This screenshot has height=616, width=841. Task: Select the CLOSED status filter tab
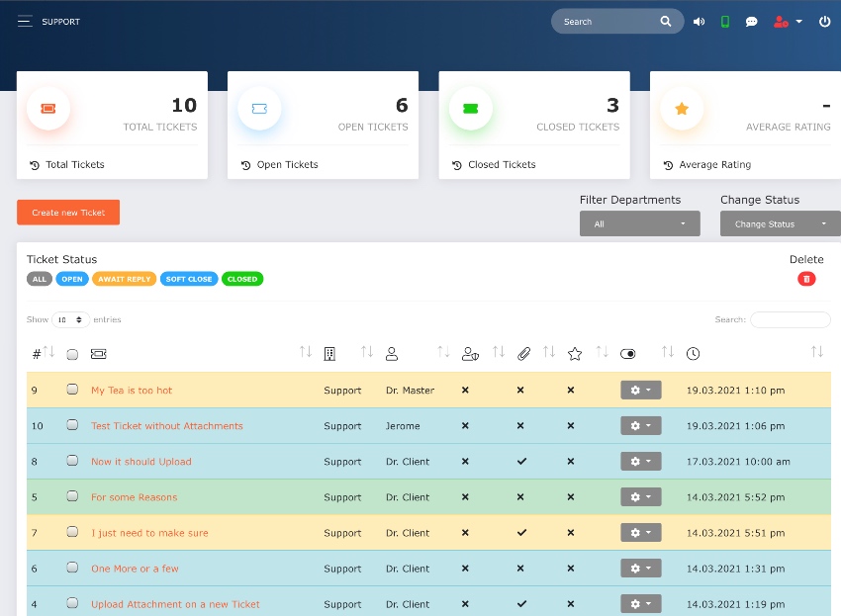click(x=242, y=279)
